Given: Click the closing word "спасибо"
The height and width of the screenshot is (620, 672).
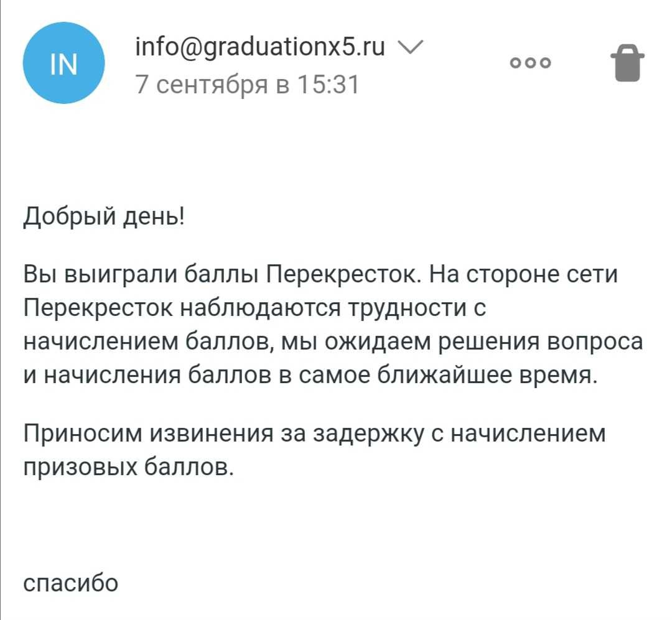Looking at the screenshot, I should click(x=70, y=583).
